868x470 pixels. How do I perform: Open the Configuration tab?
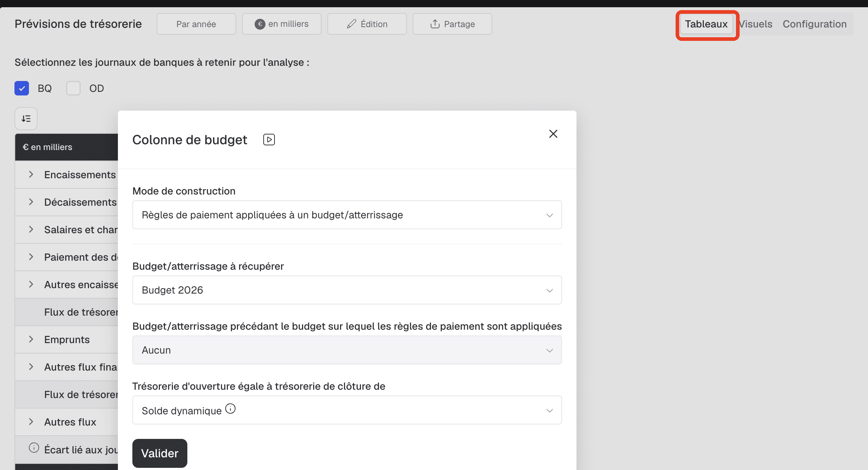click(814, 24)
